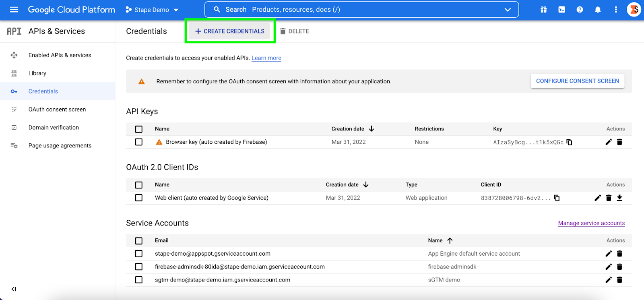Delete the stape-demo@appspot service account
Screen dimensions: 644x300
[619, 254]
